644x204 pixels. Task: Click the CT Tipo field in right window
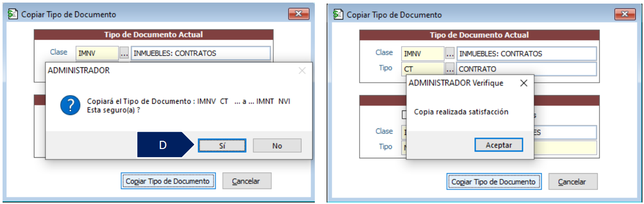[x=423, y=68]
